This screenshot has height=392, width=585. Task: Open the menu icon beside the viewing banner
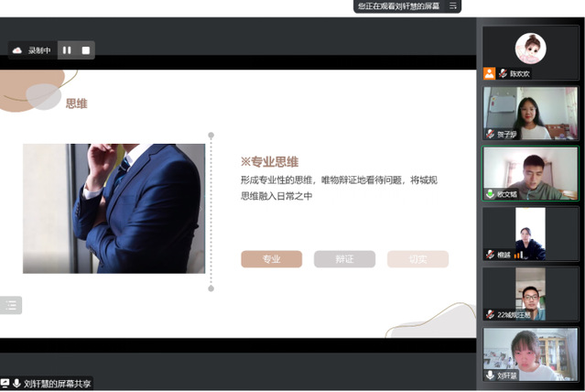pyautogui.click(x=451, y=6)
